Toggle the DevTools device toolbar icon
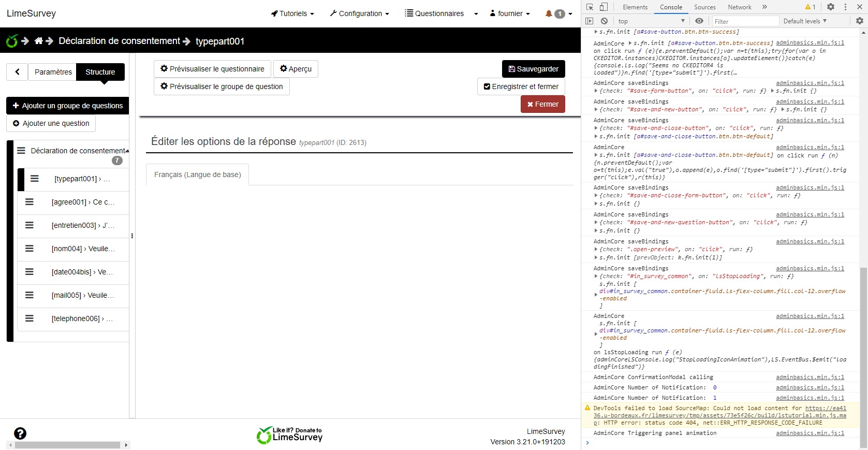The height and width of the screenshot is (450, 868). click(604, 7)
